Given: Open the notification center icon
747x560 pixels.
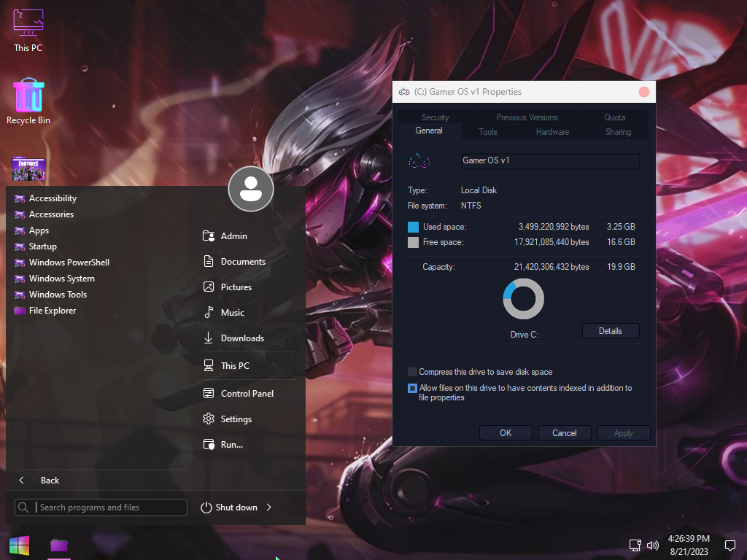Looking at the screenshot, I should pyautogui.click(x=729, y=545).
